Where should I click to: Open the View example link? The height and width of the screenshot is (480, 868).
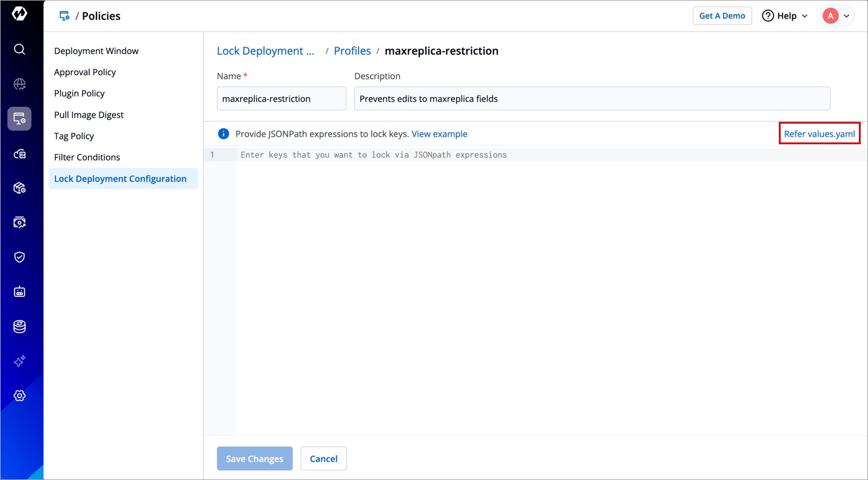(439, 134)
